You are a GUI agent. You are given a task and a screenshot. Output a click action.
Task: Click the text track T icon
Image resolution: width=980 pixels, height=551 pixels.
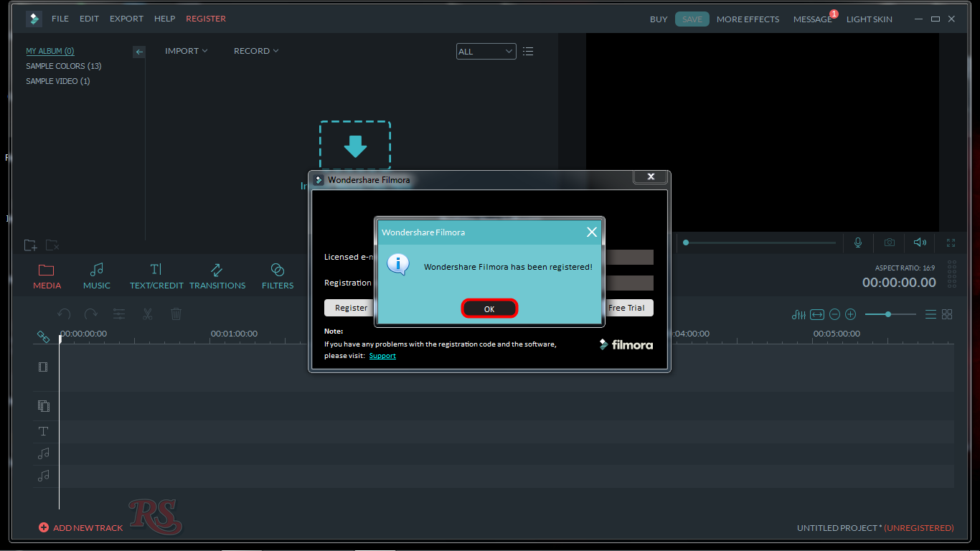43,431
